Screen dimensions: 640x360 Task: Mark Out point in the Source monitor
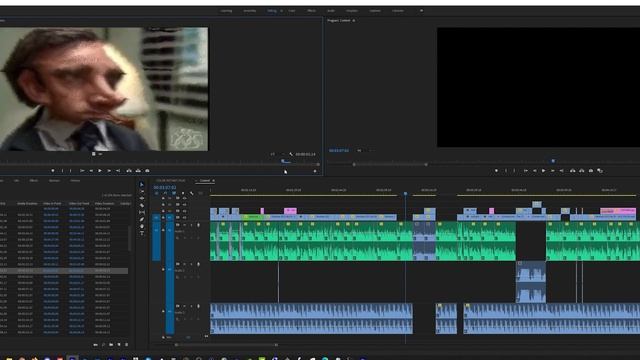(71, 171)
